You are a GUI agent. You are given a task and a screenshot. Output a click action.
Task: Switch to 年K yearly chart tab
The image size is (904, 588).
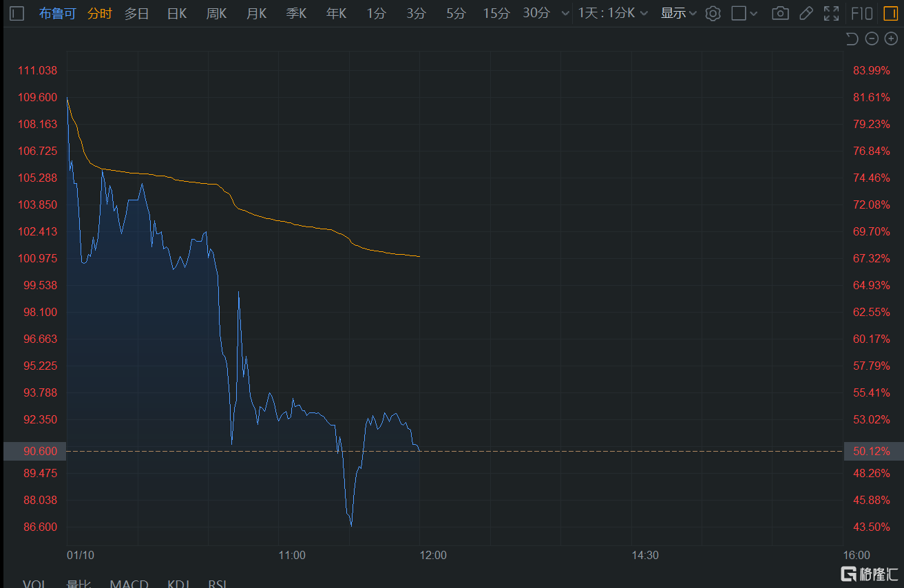pyautogui.click(x=336, y=13)
